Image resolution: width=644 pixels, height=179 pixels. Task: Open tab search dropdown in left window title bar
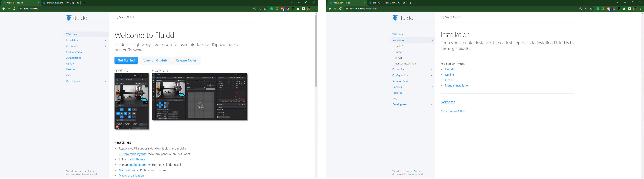point(291,2)
